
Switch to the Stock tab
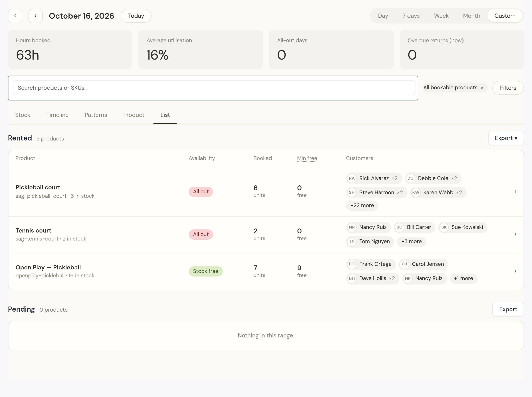[23, 115]
